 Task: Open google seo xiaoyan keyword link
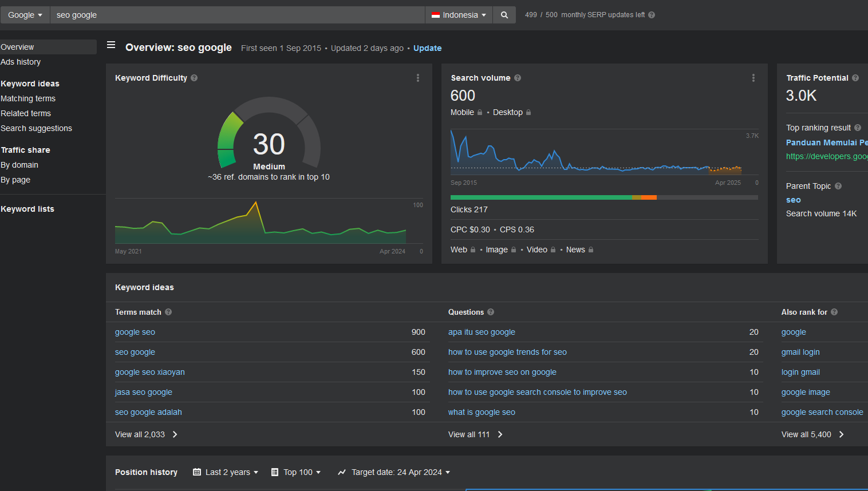(150, 372)
